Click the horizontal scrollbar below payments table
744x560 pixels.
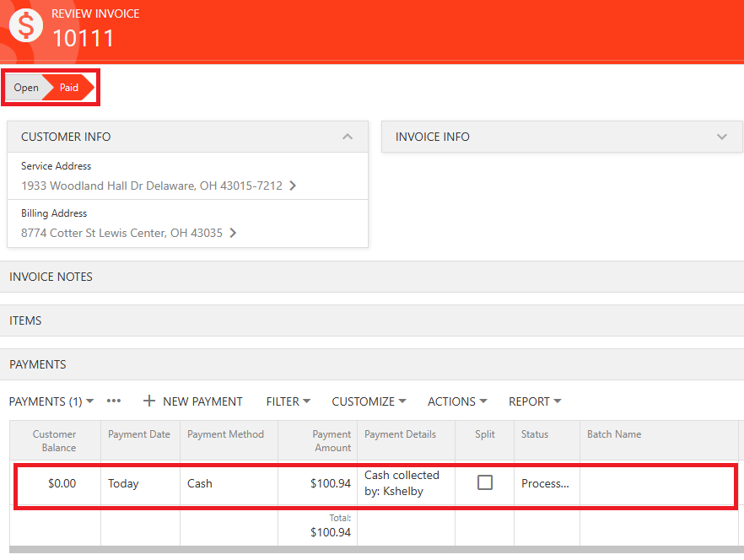click(377, 550)
